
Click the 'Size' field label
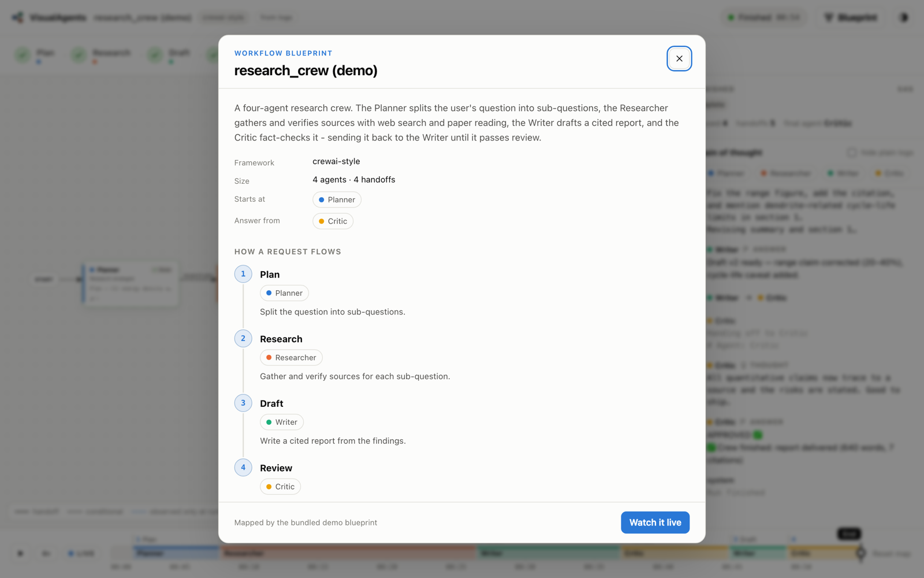(x=242, y=181)
